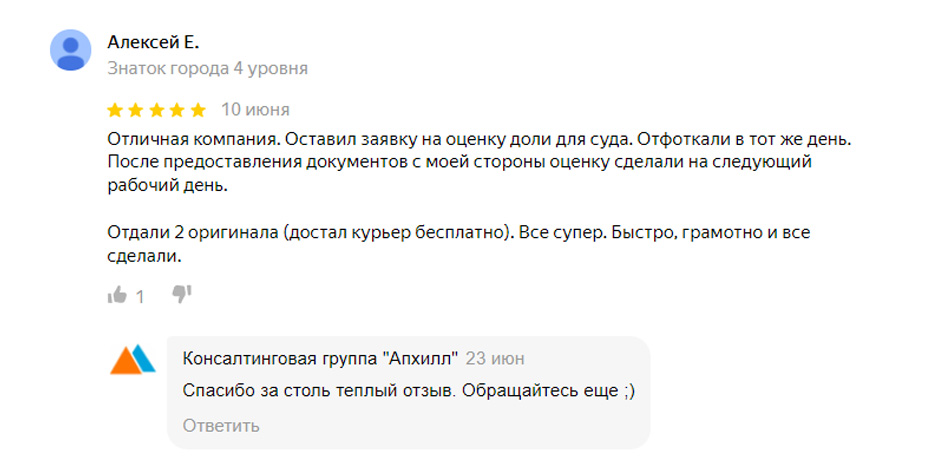Click Алексей Е. profile avatar
The image size is (952, 474).
pos(71,50)
